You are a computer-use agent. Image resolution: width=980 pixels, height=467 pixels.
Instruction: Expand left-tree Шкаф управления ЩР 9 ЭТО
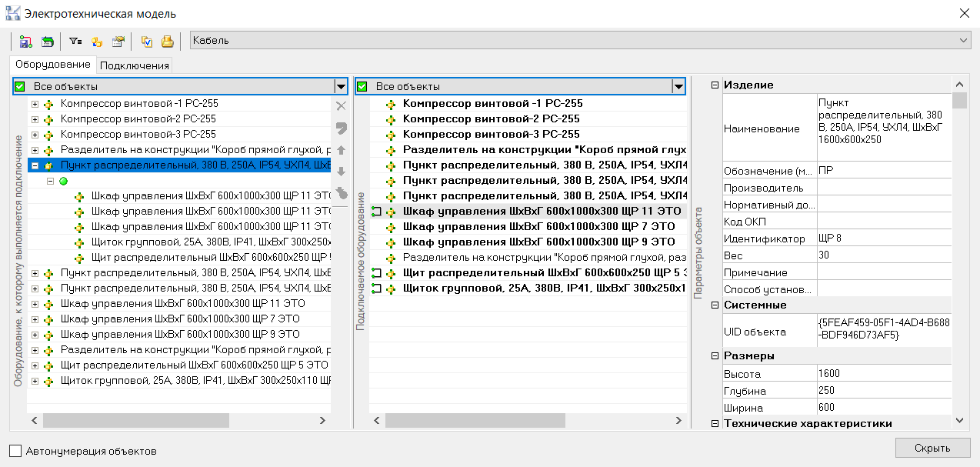coord(35,334)
